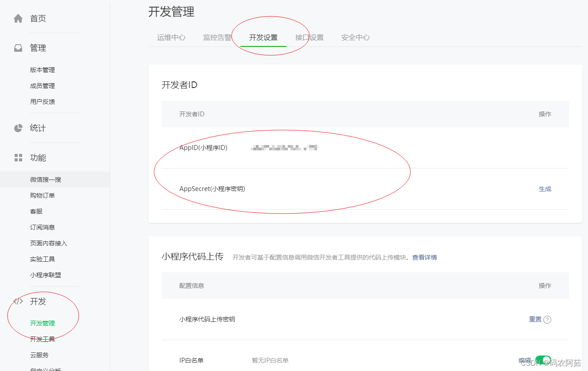Click the AppID(小程序ID) label

[203, 148]
